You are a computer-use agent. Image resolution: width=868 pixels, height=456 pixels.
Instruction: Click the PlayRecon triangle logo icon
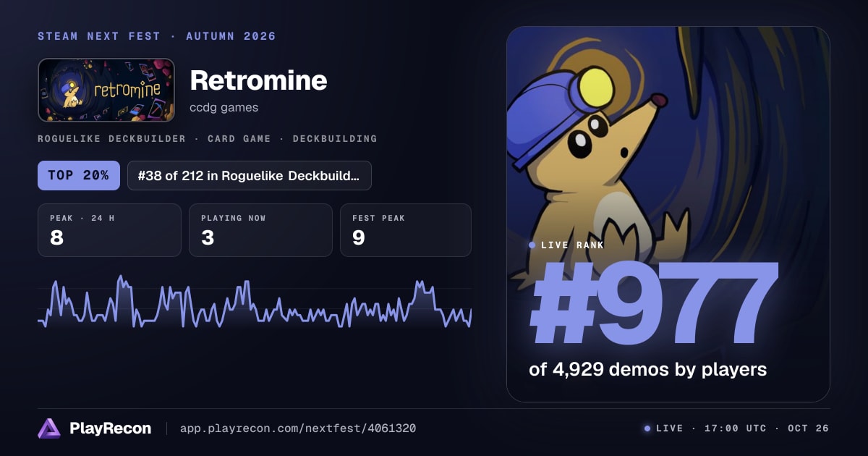pos(49,428)
